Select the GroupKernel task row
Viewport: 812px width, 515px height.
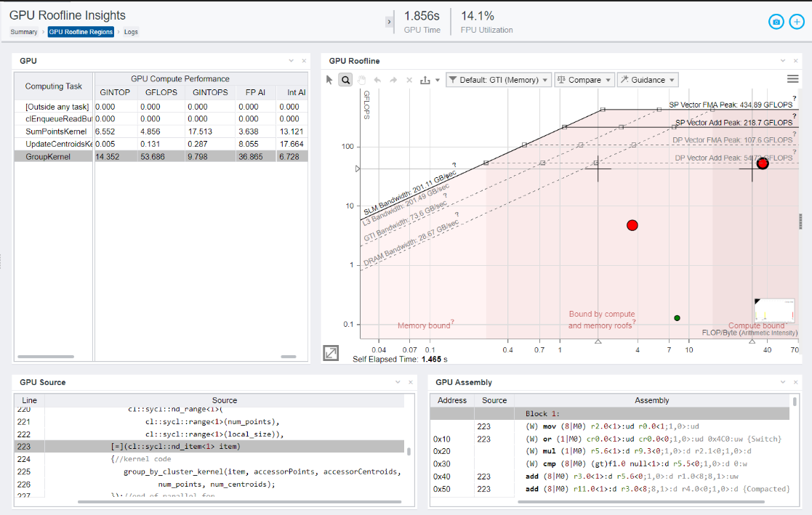(x=48, y=156)
